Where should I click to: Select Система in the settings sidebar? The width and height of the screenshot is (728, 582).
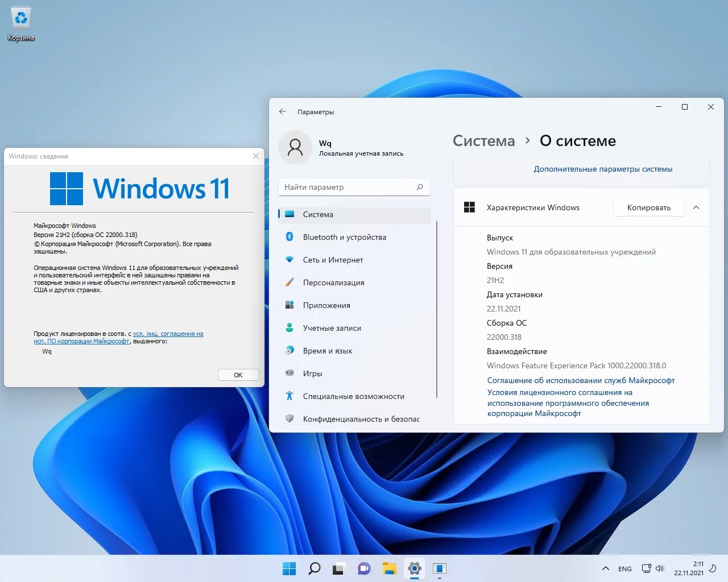click(354, 214)
